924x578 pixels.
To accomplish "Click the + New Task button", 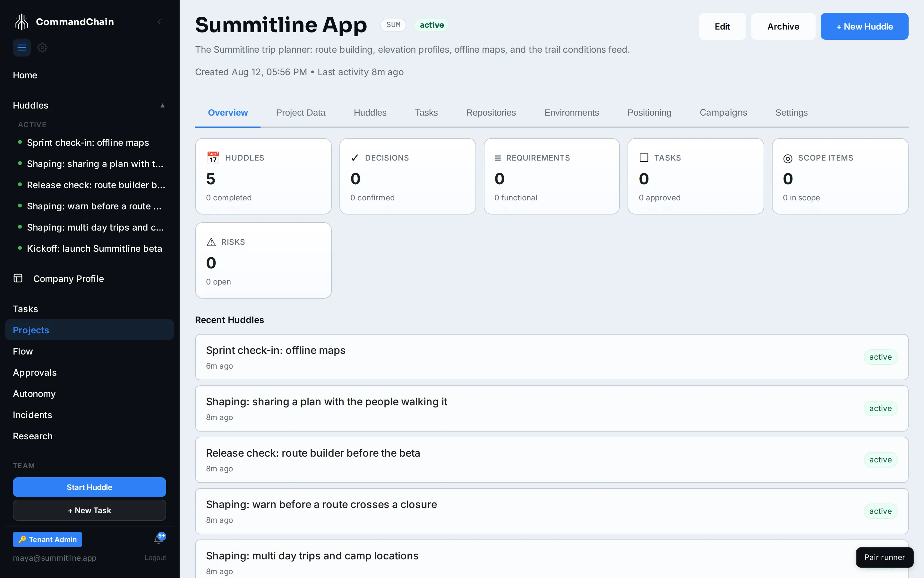I will (x=89, y=510).
